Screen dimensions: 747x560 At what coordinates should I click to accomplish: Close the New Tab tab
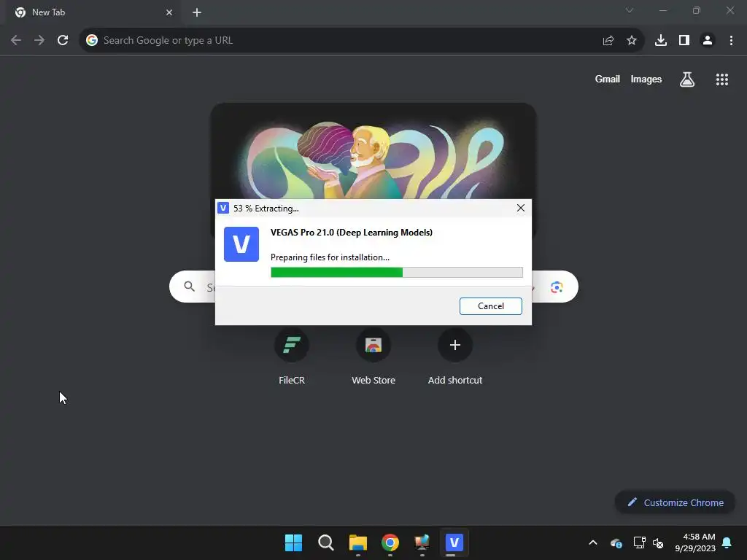point(169,12)
